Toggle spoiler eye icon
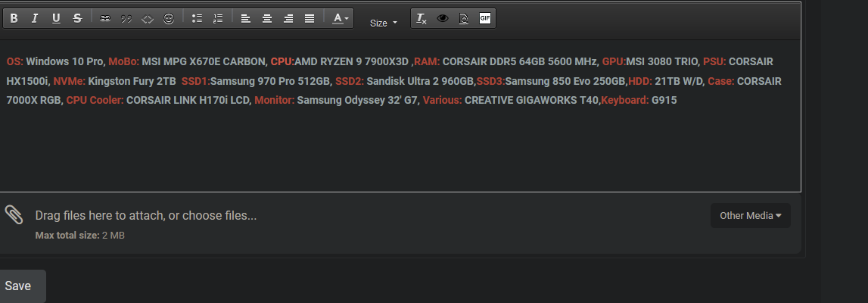Screen dimensions: 868x303 pos(442,18)
